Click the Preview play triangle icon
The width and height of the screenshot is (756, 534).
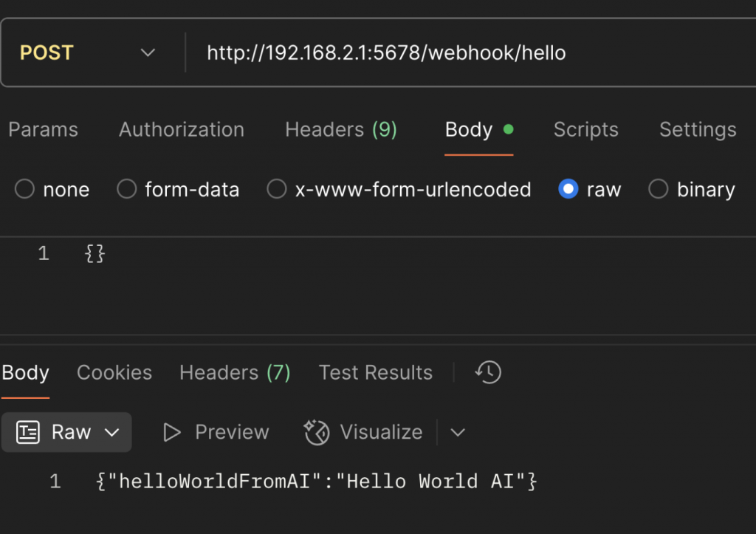pyautogui.click(x=172, y=432)
